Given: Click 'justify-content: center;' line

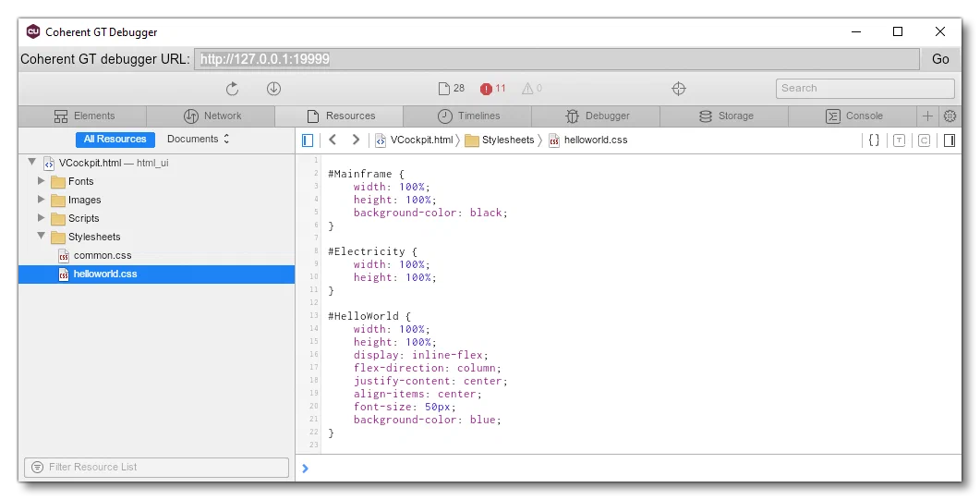Looking at the screenshot, I should pos(430,381).
